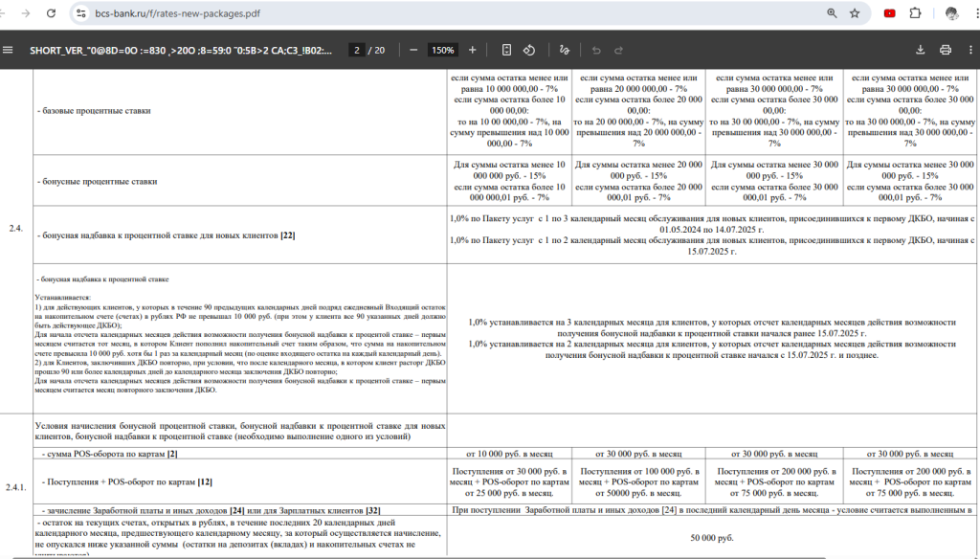Image resolution: width=980 pixels, height=559 pixels.
Task: Click "бонусная надбавка к процентной ставке для новых клиентов [22]"
Action: tap(166, 235)
